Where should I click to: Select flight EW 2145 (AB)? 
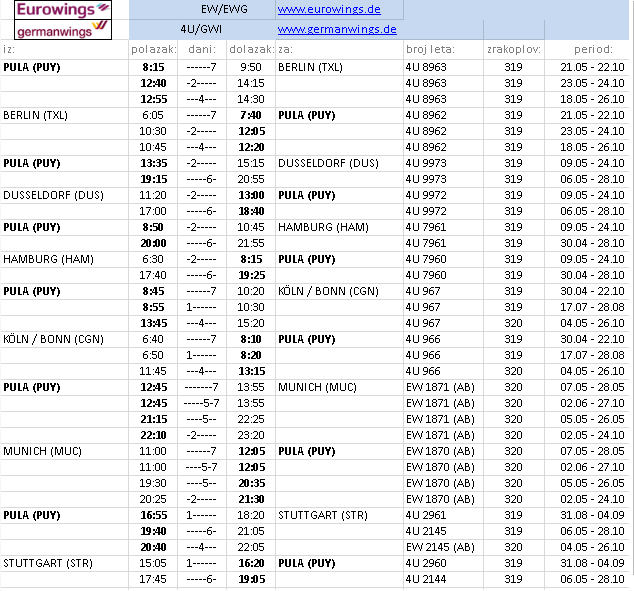(x=440, y=547)
